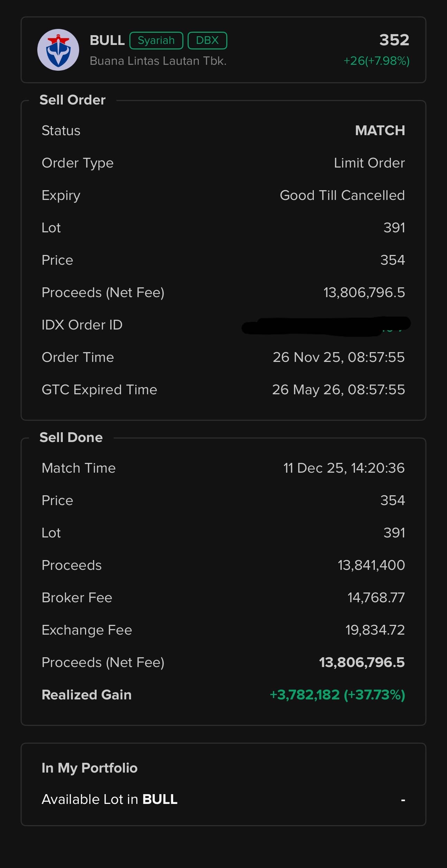Tap the Match Time 11 Dec 25 value
Screen dimensions: 447x868
pyautogui.click(x=343, y=468)
